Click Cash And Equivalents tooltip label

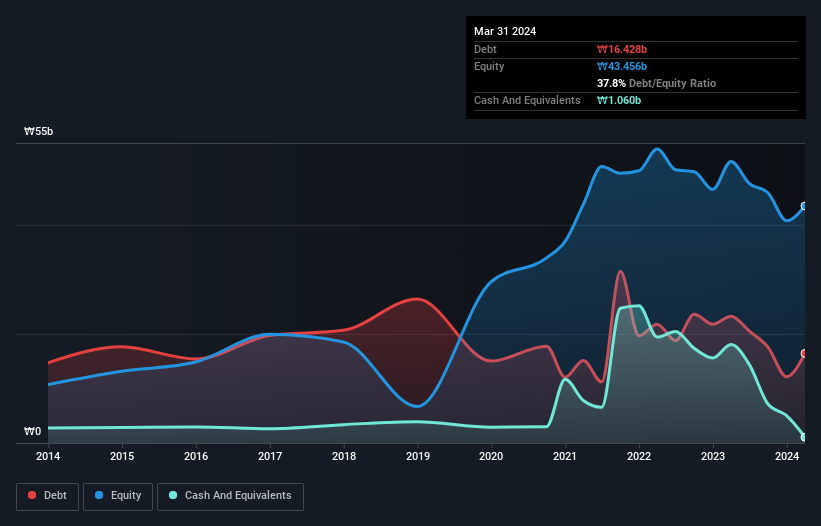(527, 100)
